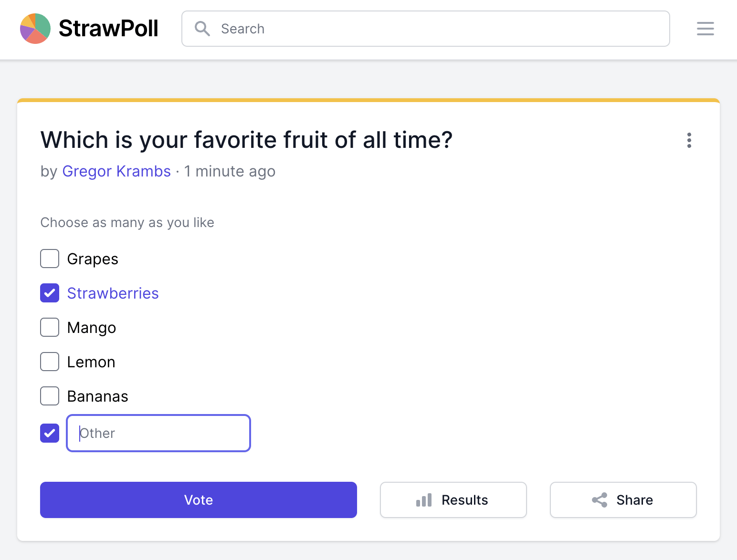Check the Bananas checkbox

pos(49,396)
